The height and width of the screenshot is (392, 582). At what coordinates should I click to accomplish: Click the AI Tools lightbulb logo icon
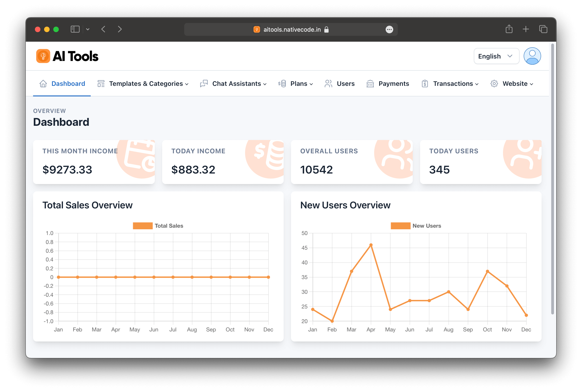coord(43,56)
